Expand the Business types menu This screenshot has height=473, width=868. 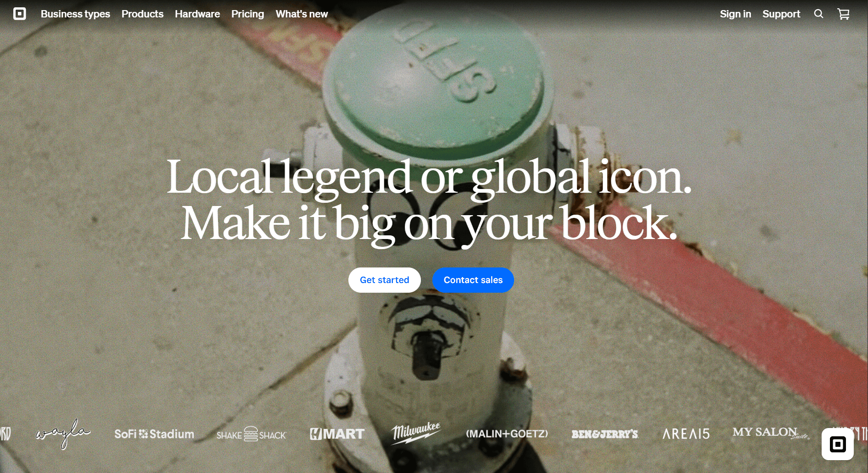pyautogui.click(x=75, y=14)
